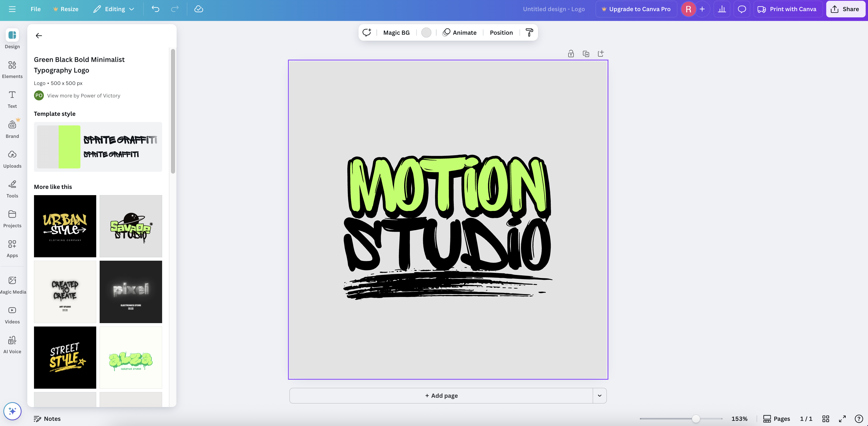Viewport: 868px width, 426px height.
Task: Open the File menu
Action: 35,9
